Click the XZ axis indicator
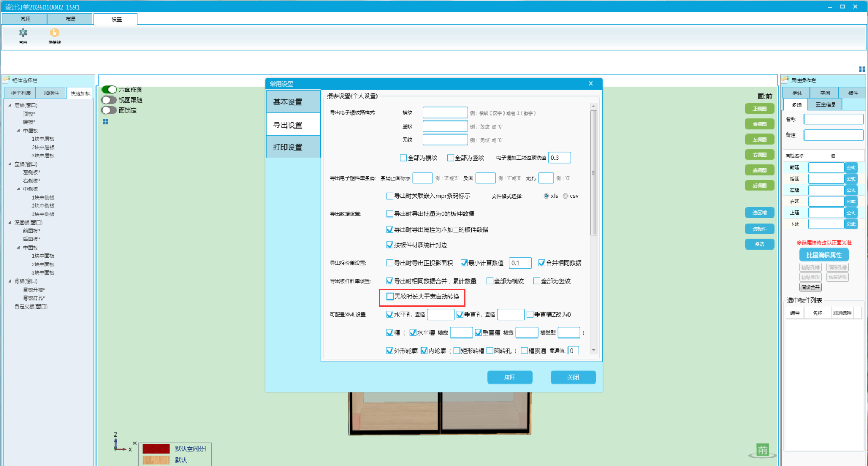868x466 pixels. click(x=122, y=443)
